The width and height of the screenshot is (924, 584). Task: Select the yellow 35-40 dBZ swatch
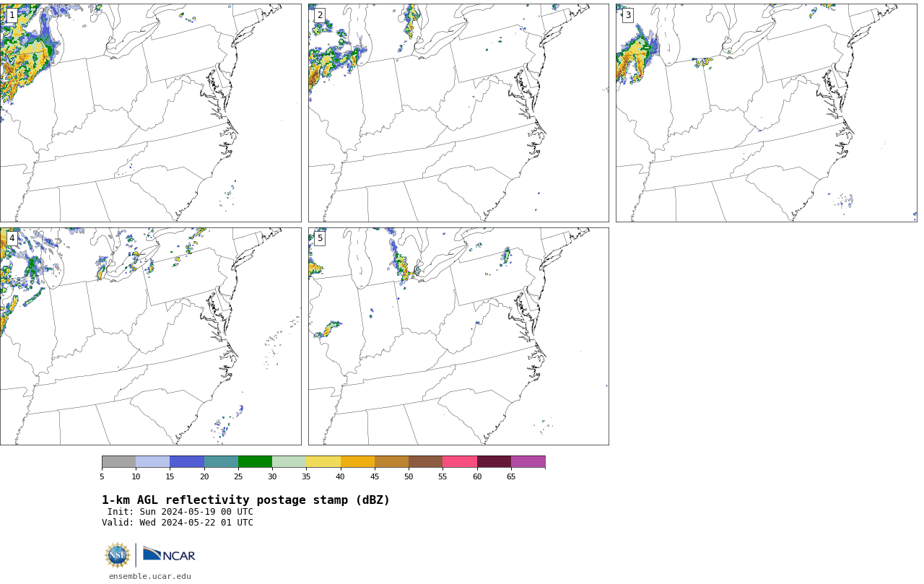click(323, 462)
